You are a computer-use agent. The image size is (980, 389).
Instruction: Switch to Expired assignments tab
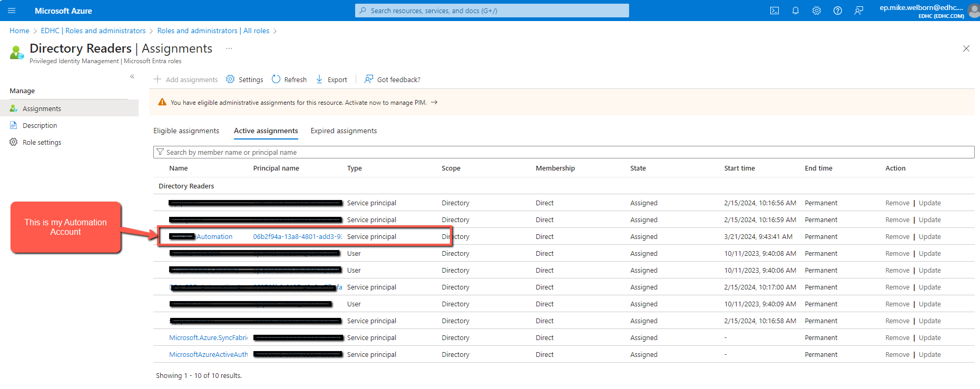click(344, 131)
